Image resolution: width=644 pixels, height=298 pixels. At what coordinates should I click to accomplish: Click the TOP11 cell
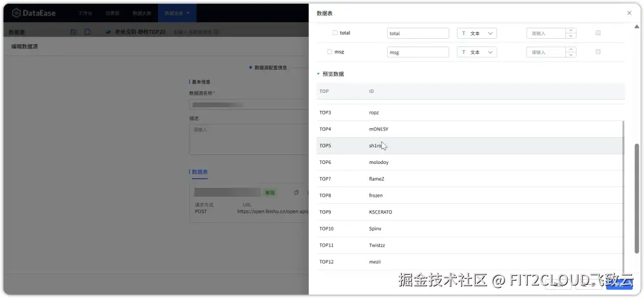tap(326, 245)
